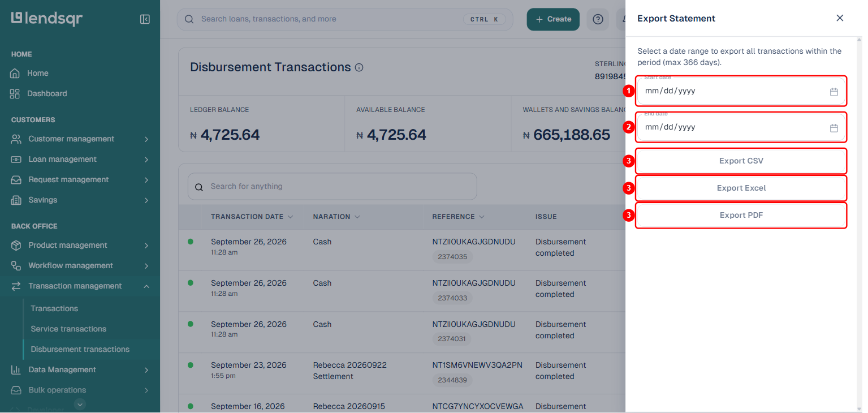
Task: Click the Savings building icon
Action: [x=16, y=200]
